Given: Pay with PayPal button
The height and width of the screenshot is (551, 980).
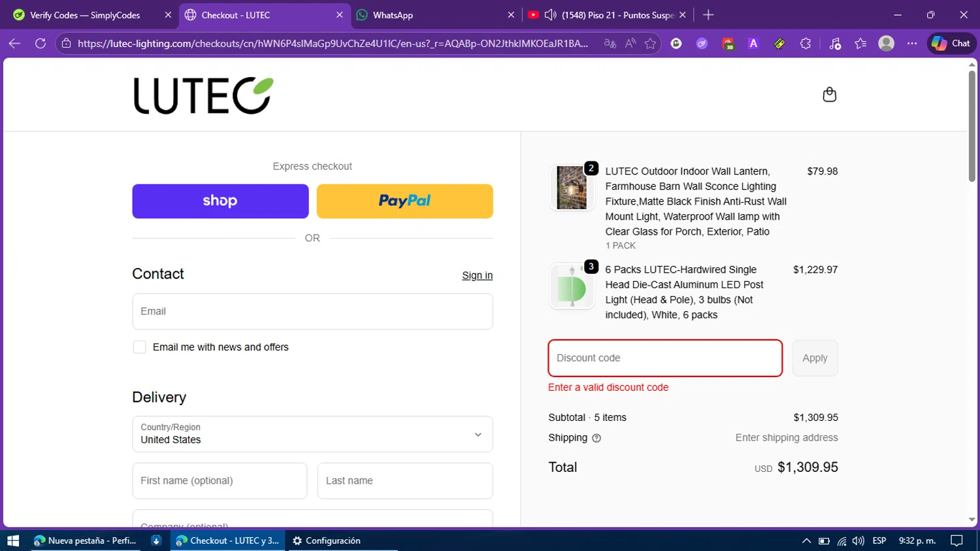Looking at the screenshot, I should point(404,201).
